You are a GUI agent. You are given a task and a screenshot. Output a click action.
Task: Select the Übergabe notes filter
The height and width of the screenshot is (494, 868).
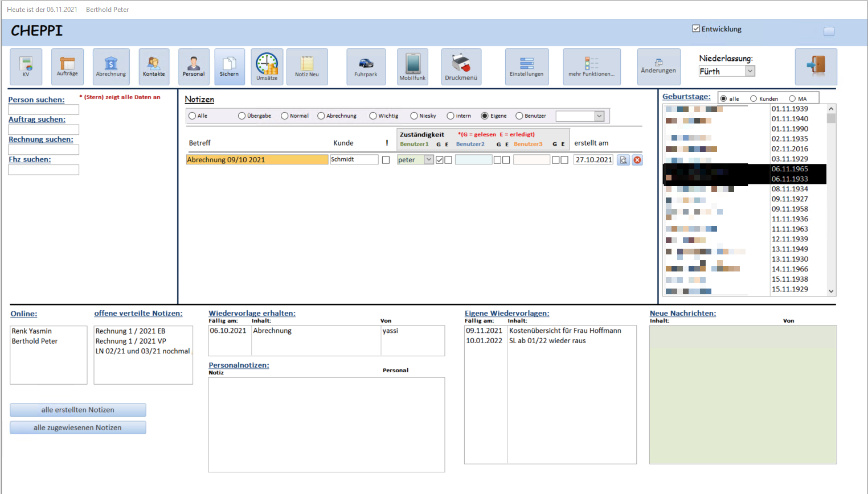pyautogui.click(x=241, y=116)
